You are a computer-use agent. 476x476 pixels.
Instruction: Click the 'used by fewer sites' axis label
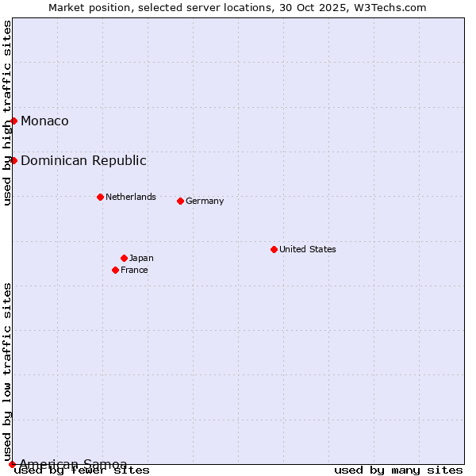(x=82, y=470)
